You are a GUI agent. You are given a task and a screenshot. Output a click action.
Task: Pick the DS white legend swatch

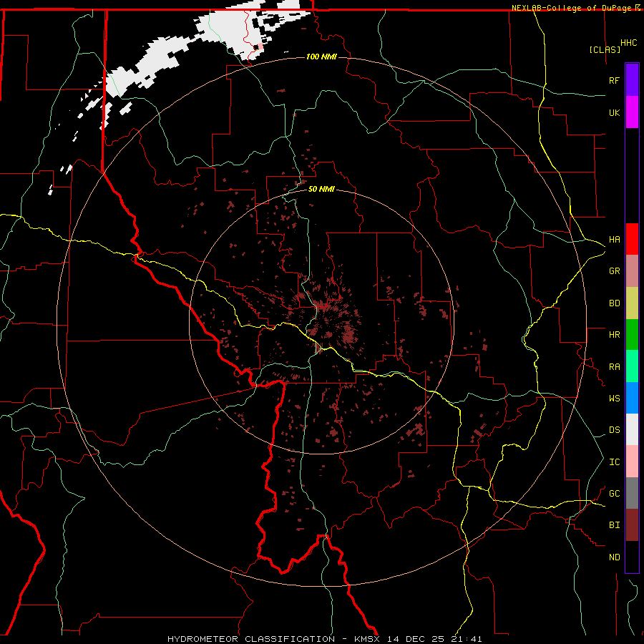click(x=632, y=429)
